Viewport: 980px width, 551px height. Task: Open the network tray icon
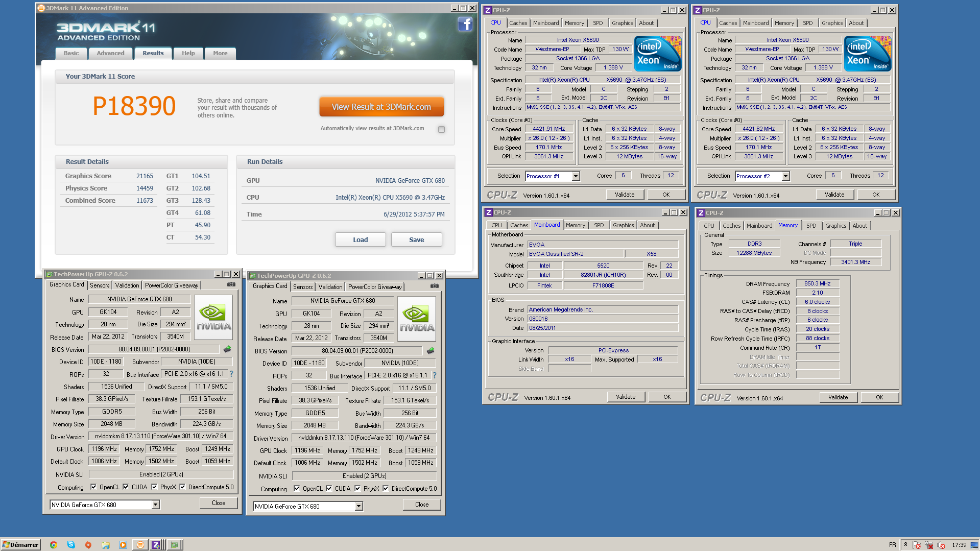929,545
